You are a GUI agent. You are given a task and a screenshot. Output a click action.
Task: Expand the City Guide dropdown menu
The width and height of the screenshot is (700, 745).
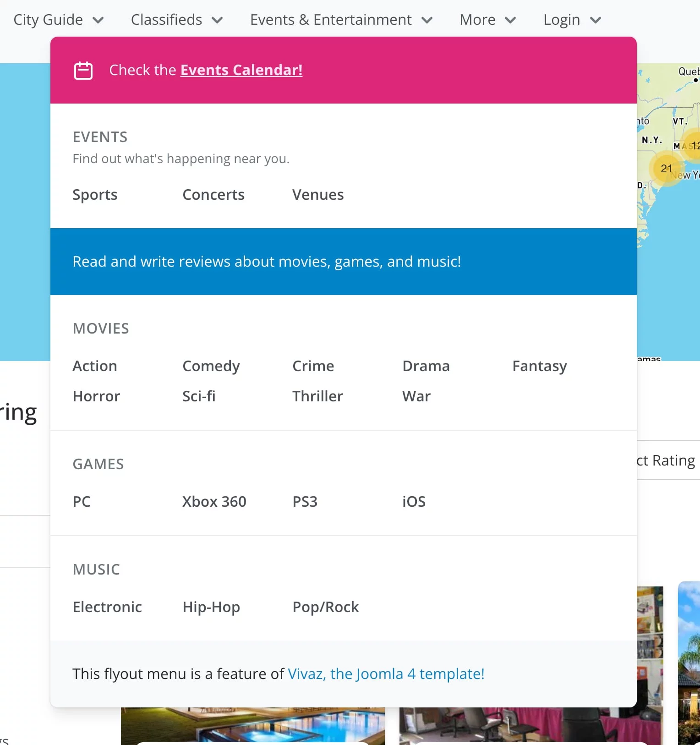point(59,20)
